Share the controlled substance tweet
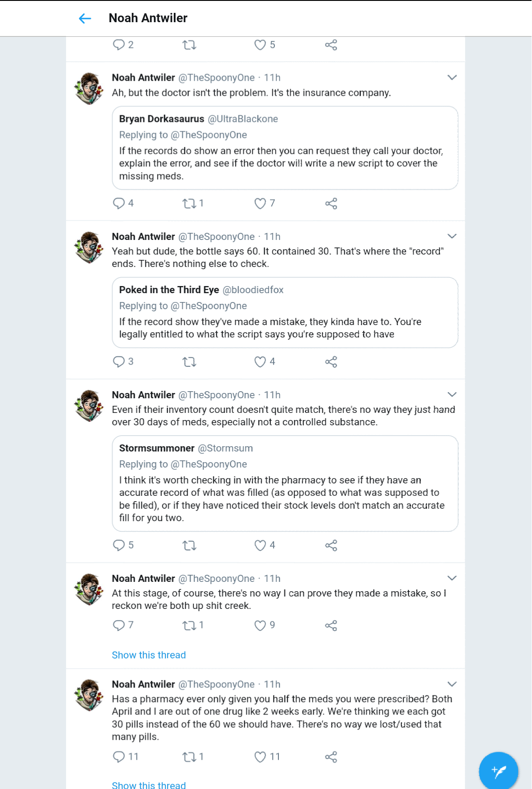 (331, 546)
